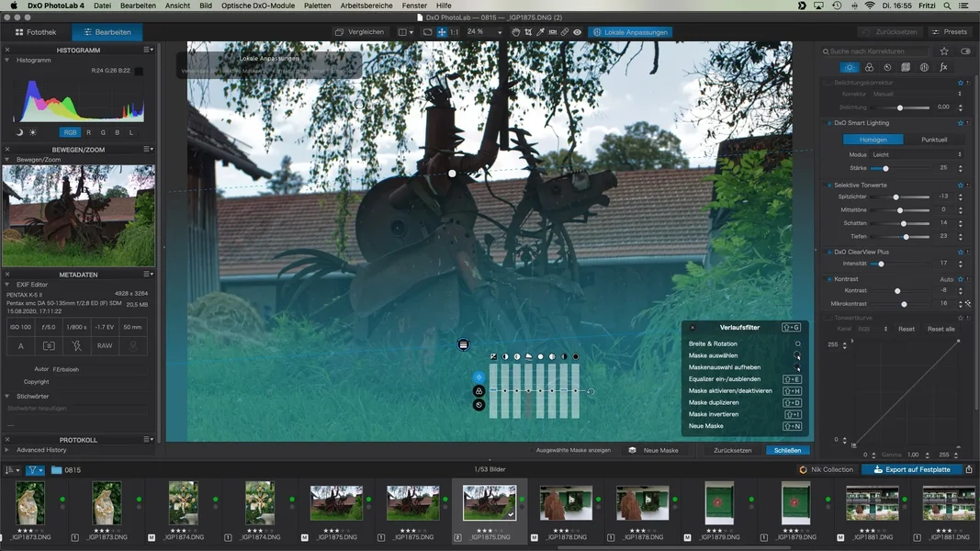Image resolution: width=980 pixels, height=551 pixels.
Task: Select the Color equalizer group button
Action: click(479, 391)
